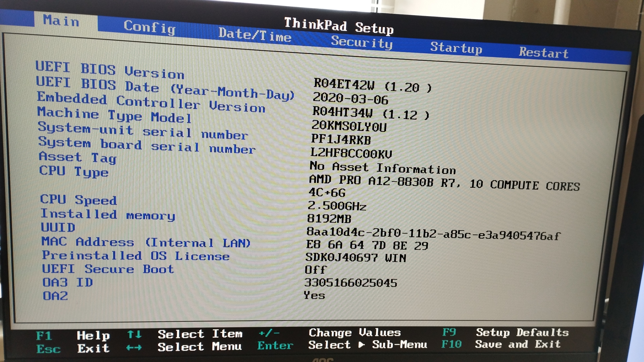This screenshot has width=644, height=362.
Task: Open the Config tab
Action: click(x=150, y=27)
